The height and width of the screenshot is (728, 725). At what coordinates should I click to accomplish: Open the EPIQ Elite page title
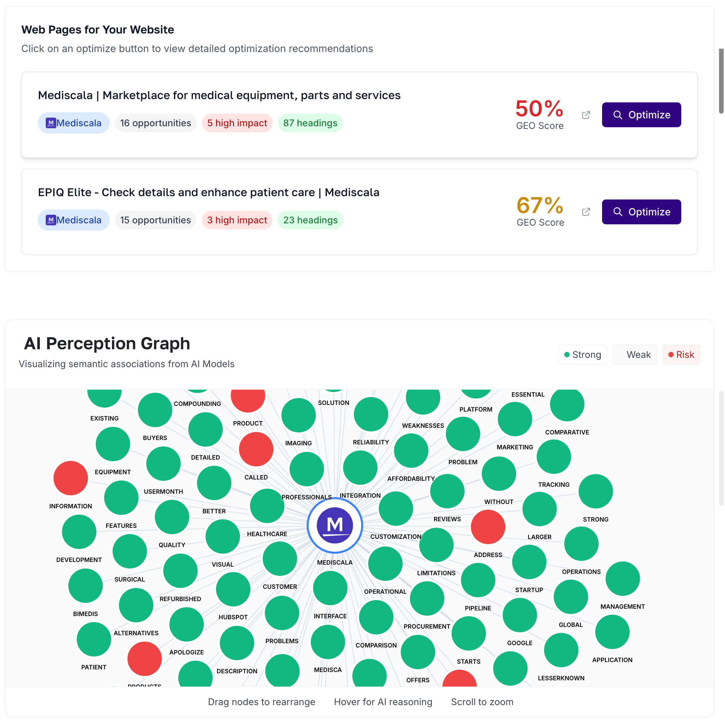(x=208, y=192)
